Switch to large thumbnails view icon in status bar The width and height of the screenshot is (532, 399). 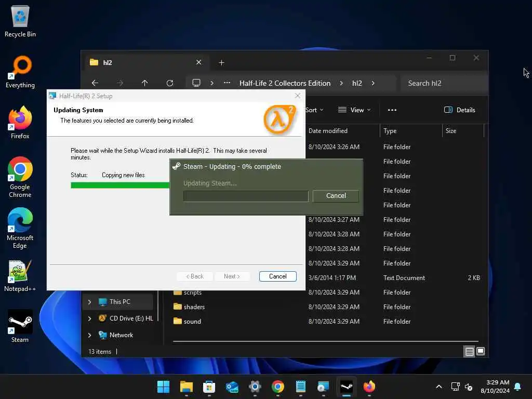point(481,352)
